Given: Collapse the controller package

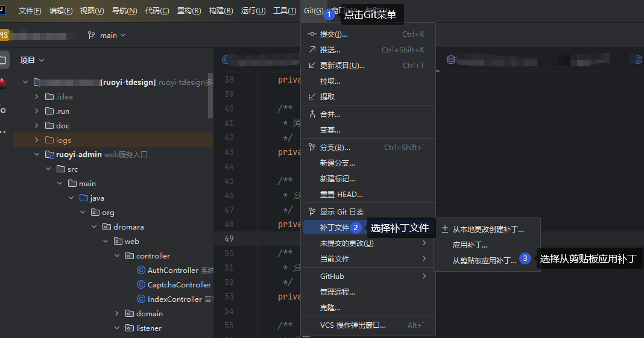Looking at the screenshot, I should click(117, 255).
